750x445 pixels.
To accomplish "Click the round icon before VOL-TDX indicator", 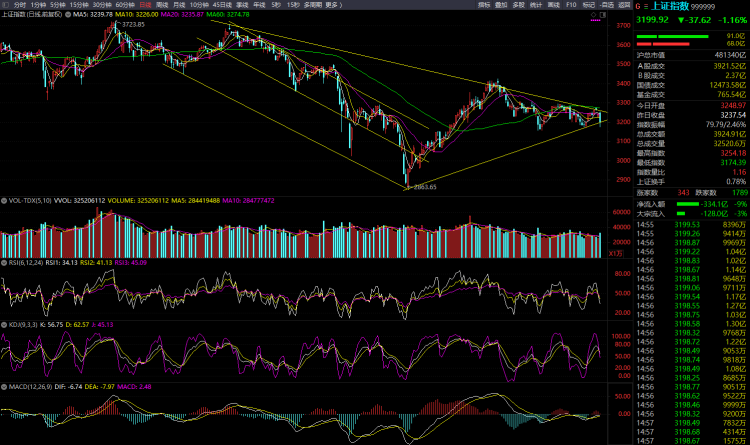I will click(x=3, y=200).
